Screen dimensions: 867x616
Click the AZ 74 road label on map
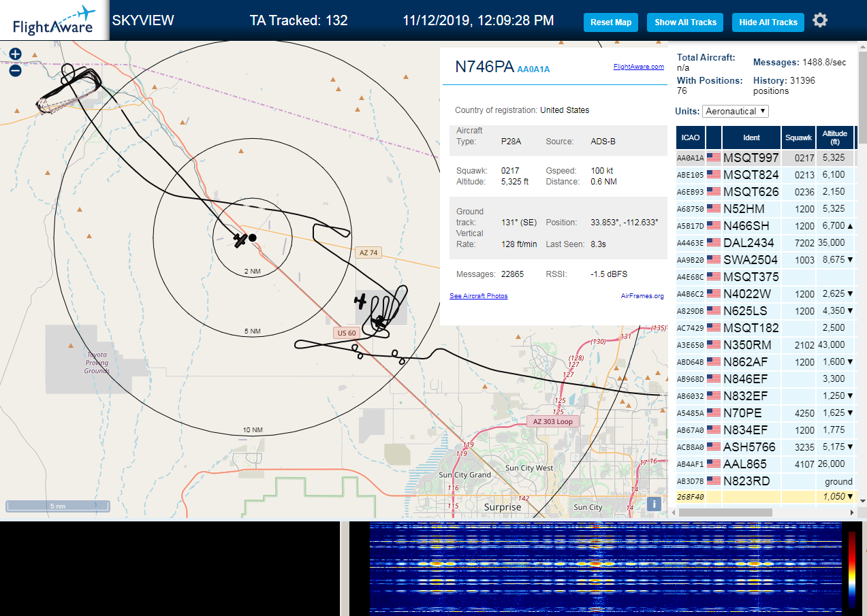pyautogui.click(x=368, y=253)
